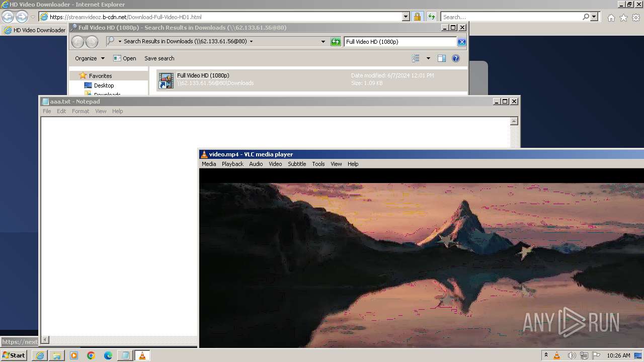The image size is (644, 362).
Task: Click the Explorer window forward arrow
Action: tap(92, 42)
